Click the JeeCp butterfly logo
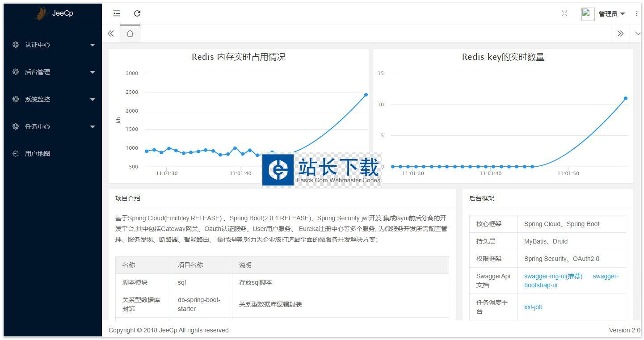 (42, 13)
